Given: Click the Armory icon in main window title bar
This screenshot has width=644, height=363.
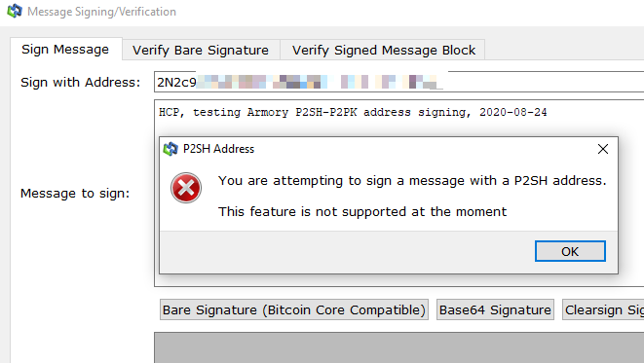Looking at the screenshot, I should [15, 11].
